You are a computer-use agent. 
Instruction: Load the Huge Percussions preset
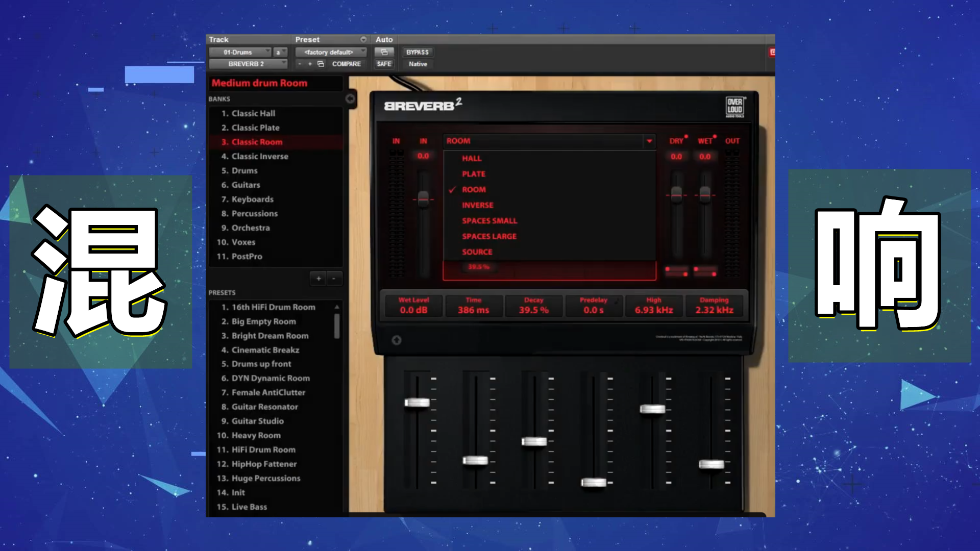pyautogui.click(x=271, y=478)
